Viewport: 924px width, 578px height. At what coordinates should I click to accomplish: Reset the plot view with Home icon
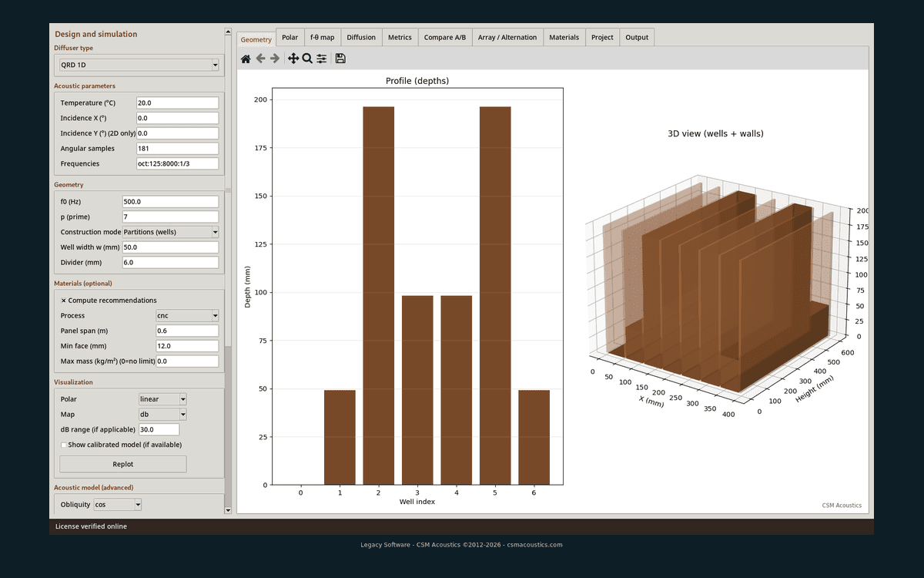tap(246, 59)
